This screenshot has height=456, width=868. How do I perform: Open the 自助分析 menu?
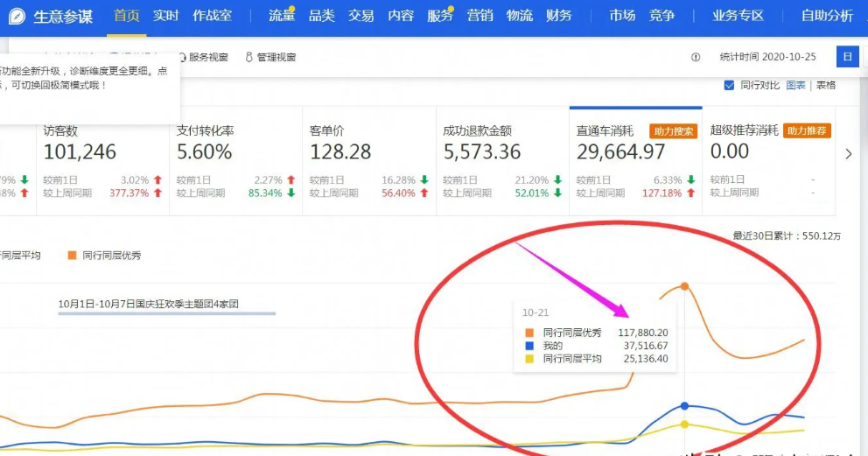(827, 16)
